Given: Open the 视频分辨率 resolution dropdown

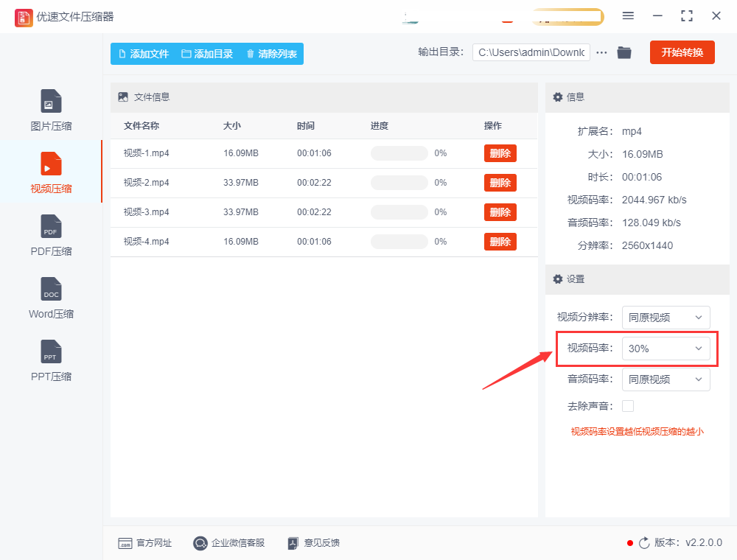Looking at the screenshot, I should (x=666, y=318).
